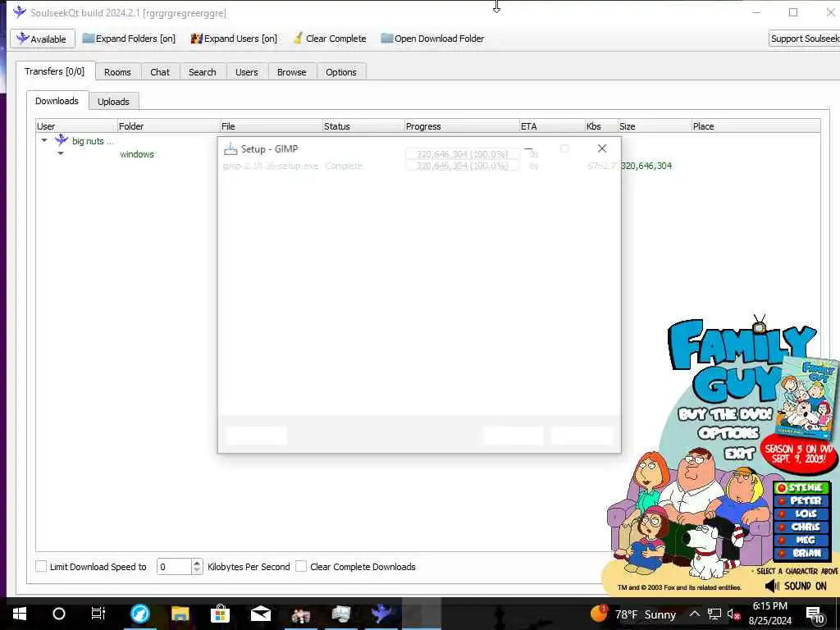Viewport: 840px width, 630px height.
Task: Open Task View on the taskbar
Action: click(98, 614)
